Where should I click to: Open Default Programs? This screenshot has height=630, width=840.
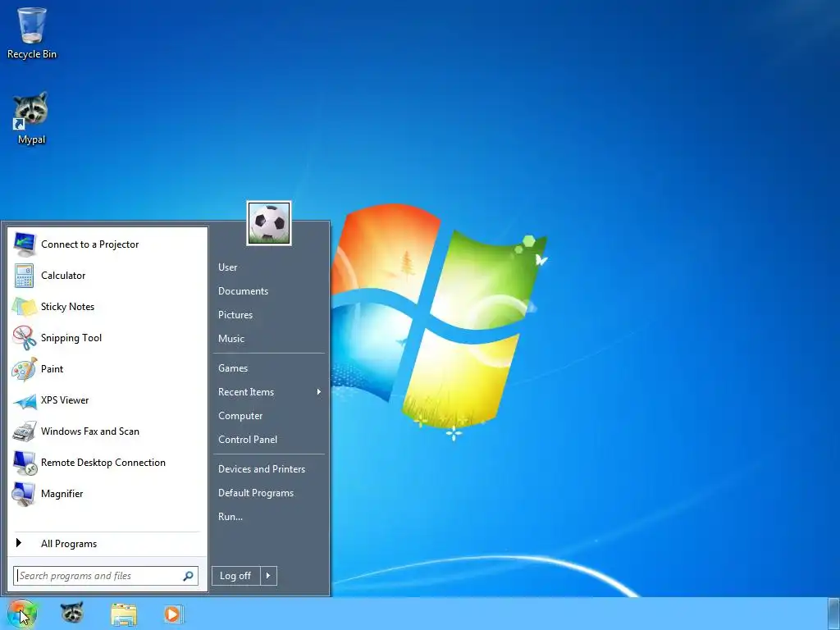pos(256,493)
